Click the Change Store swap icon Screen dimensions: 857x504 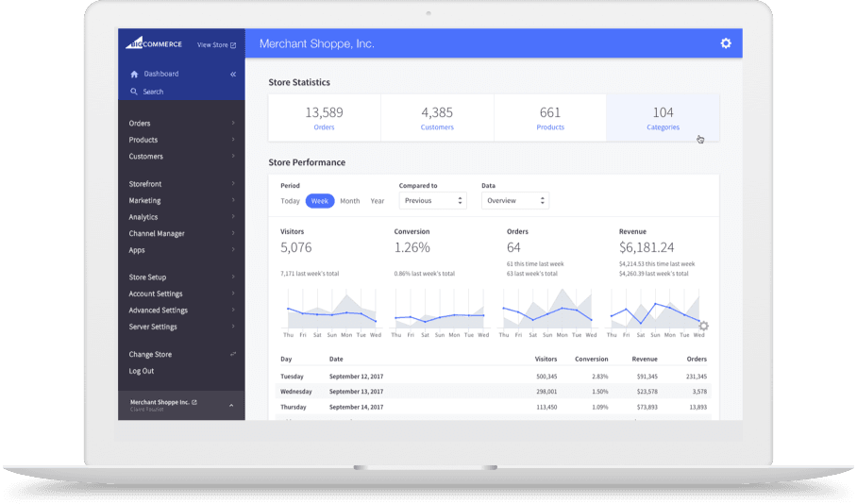pos(233,354)
